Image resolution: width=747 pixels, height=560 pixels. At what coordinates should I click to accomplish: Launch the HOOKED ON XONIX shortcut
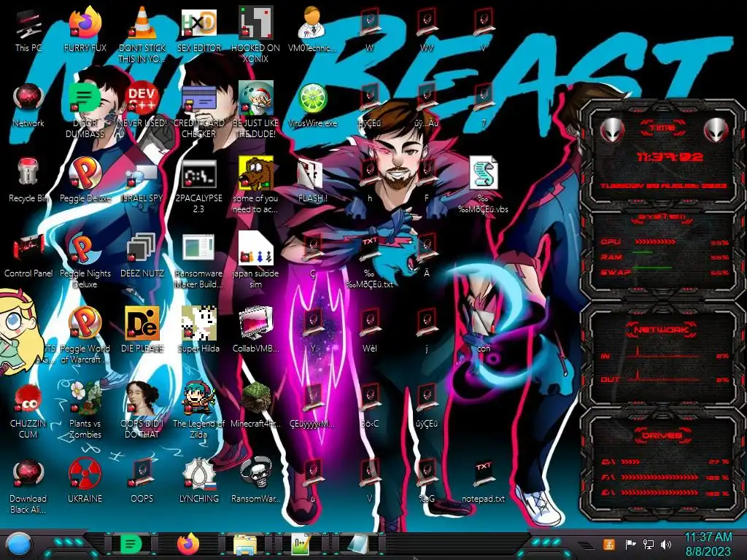(x=256, y=34)
